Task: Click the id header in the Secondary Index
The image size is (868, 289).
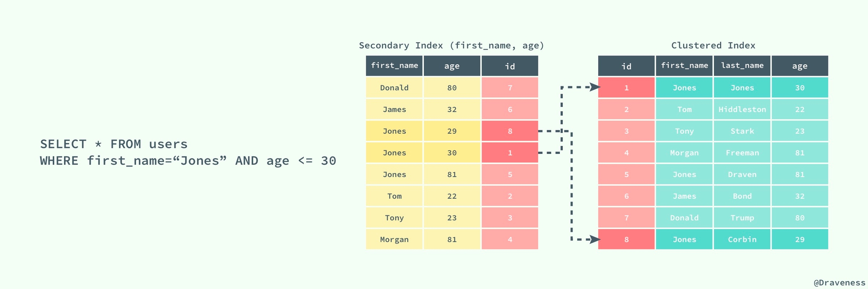Action: [509, 66]
